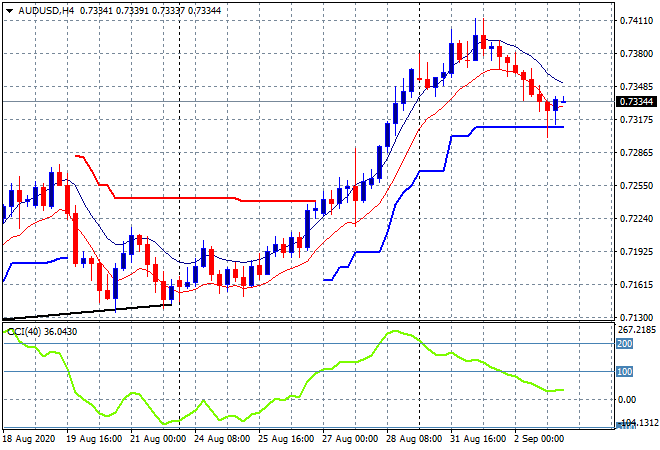Click the 21 Aug 00:00 time label
This screenshot has height=450, width=660.
[158, 439]
